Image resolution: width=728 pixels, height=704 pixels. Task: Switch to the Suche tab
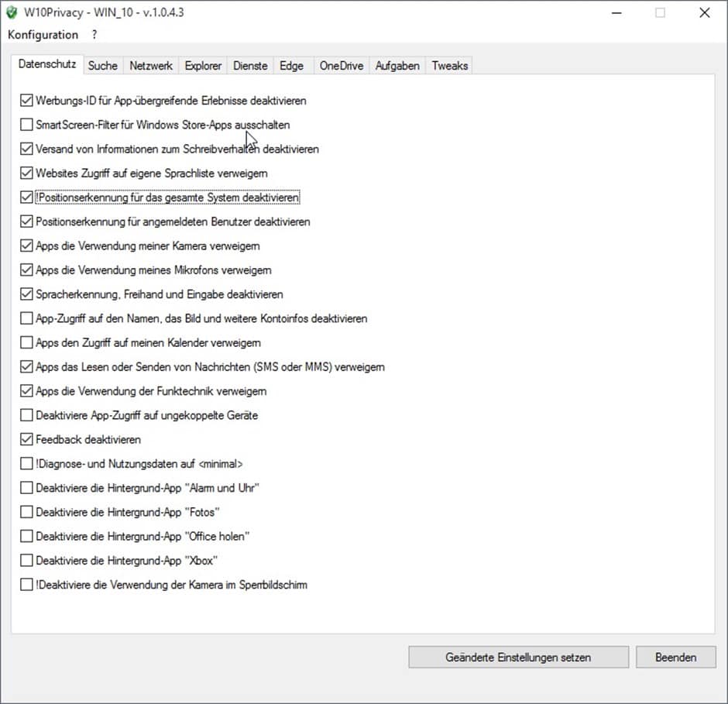tap(102, 66)
